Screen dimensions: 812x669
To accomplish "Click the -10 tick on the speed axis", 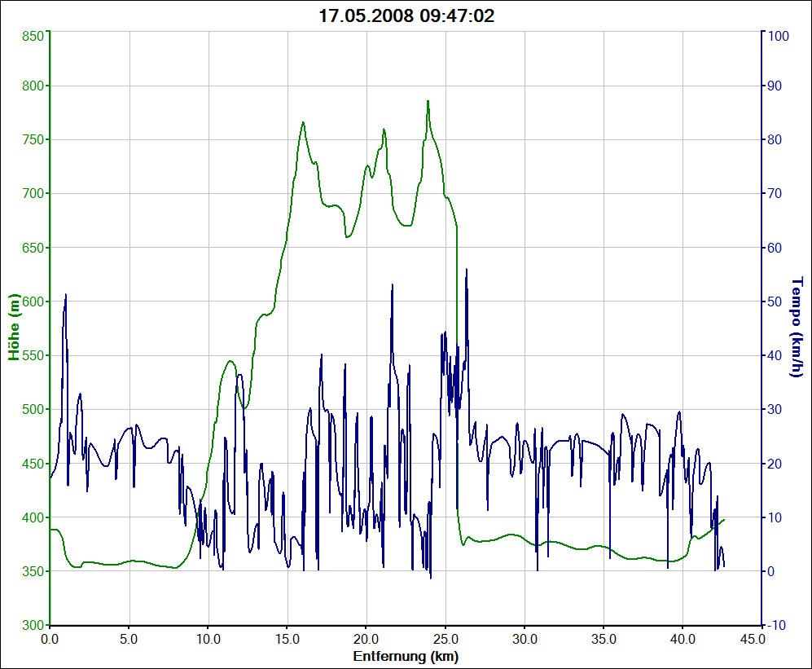I will tap(778, 625).
